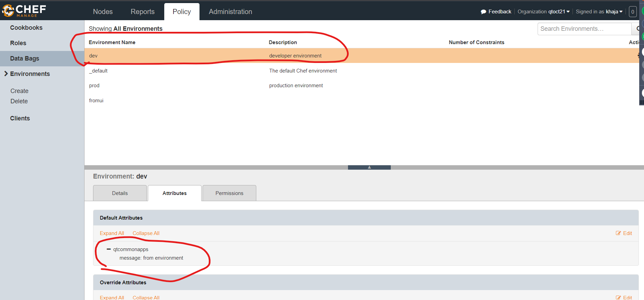Screen dimensions: 644x300
Task: Select the Attributes tab
Action: 175,193
